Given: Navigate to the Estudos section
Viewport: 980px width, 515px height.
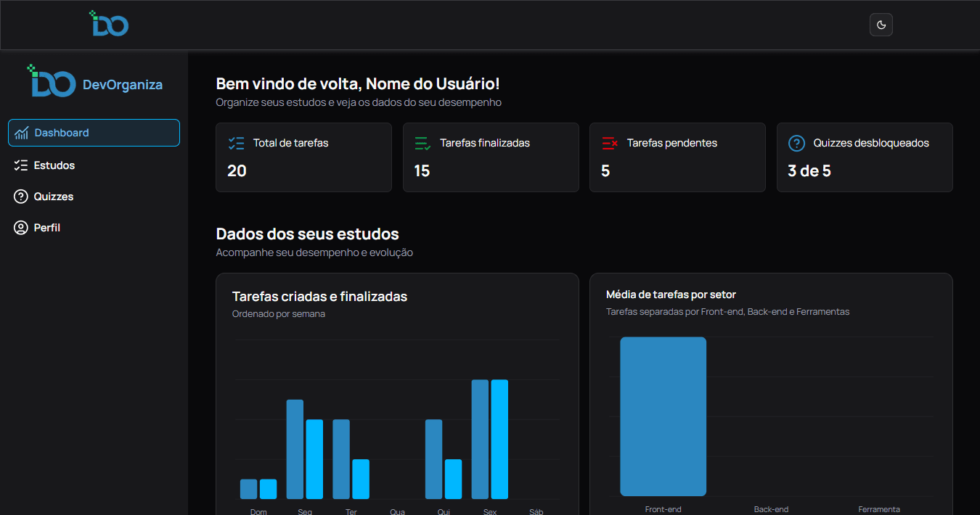Looking at the screenshot, I should pyautogui.click(x=54, y=165).
